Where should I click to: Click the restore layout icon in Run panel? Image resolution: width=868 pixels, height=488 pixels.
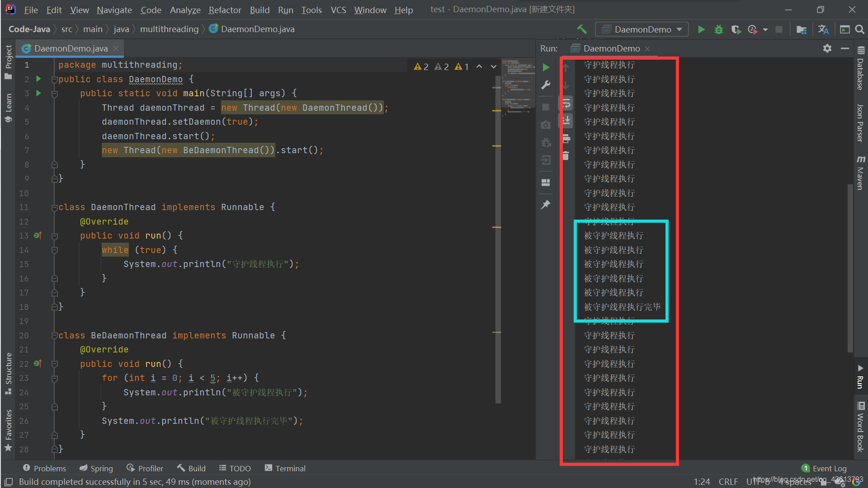point(546,183)
